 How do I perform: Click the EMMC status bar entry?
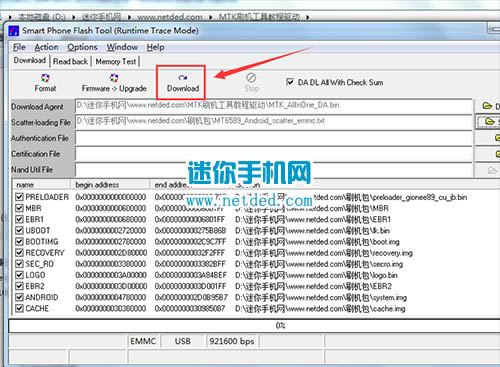point(143,341)
